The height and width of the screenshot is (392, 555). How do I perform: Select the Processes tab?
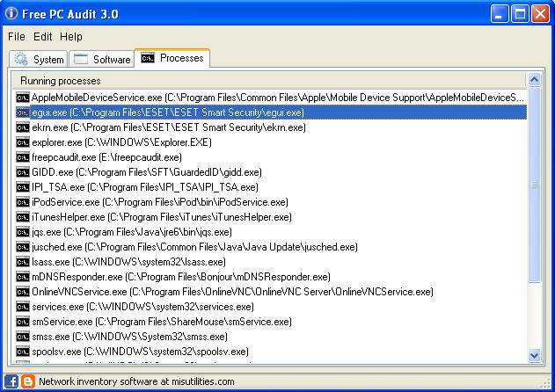click(x=172, y=58)
